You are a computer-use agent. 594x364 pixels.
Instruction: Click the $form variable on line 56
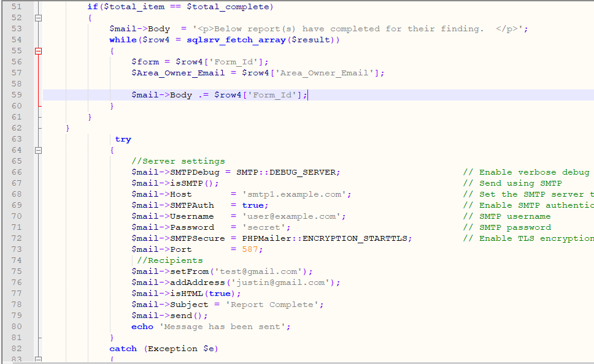(x=145, y=62)
